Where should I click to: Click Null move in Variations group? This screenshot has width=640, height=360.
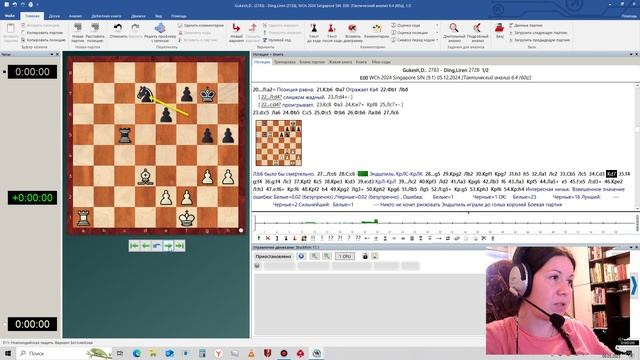click(x=277, y=40)
